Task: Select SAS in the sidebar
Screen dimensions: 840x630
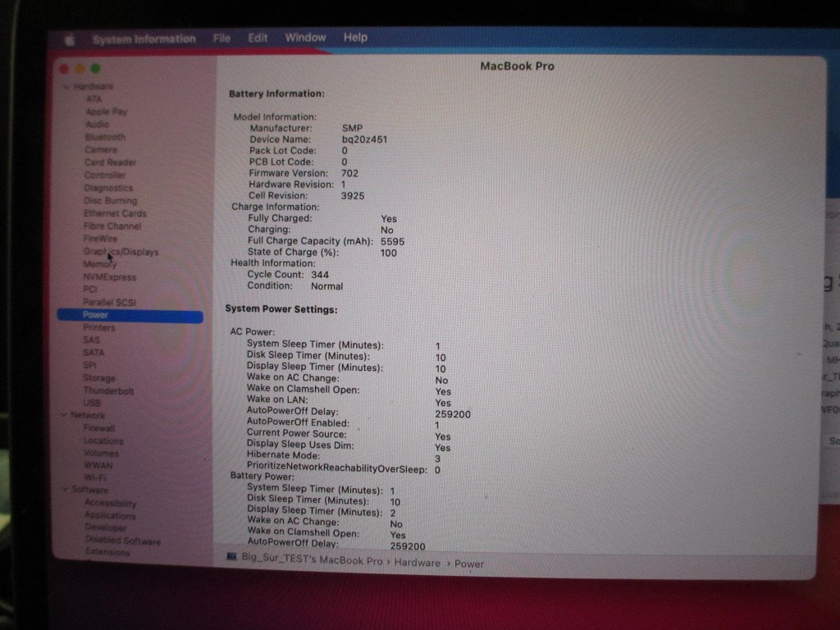Action: tap(91, 340)
